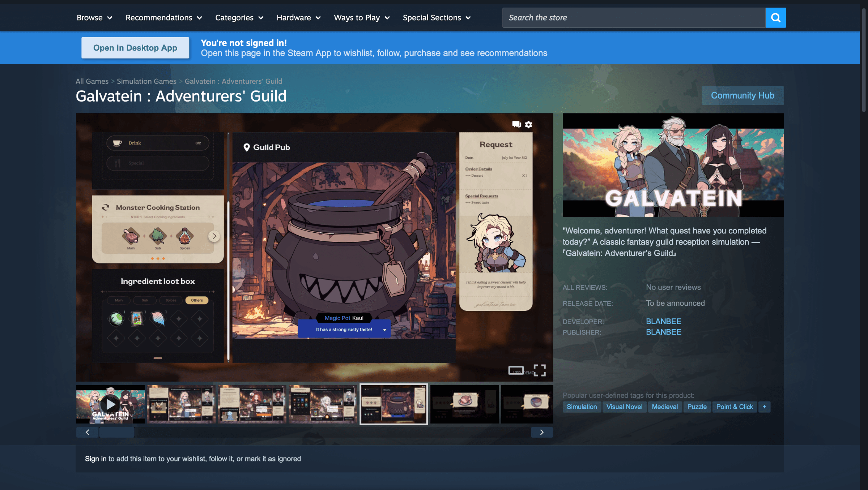
Task: Click the right arrow on the thumbnail strip
Action: [x=542, y=432]
